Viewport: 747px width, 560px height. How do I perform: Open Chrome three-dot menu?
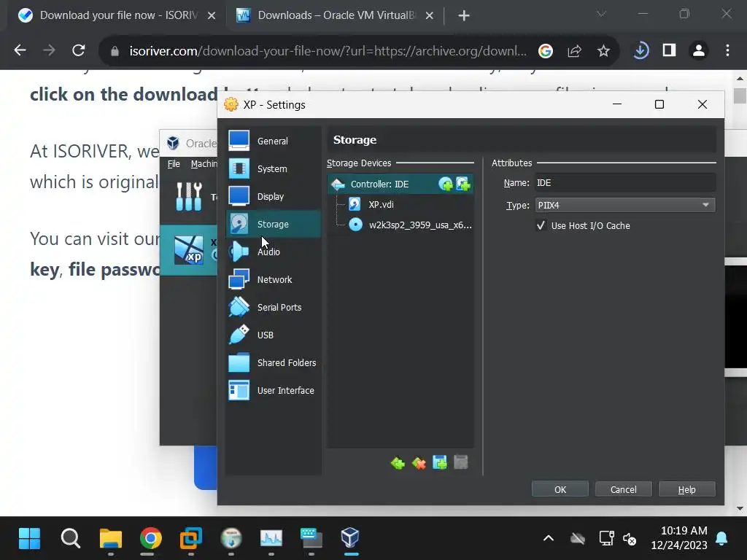tap(727, 50)
